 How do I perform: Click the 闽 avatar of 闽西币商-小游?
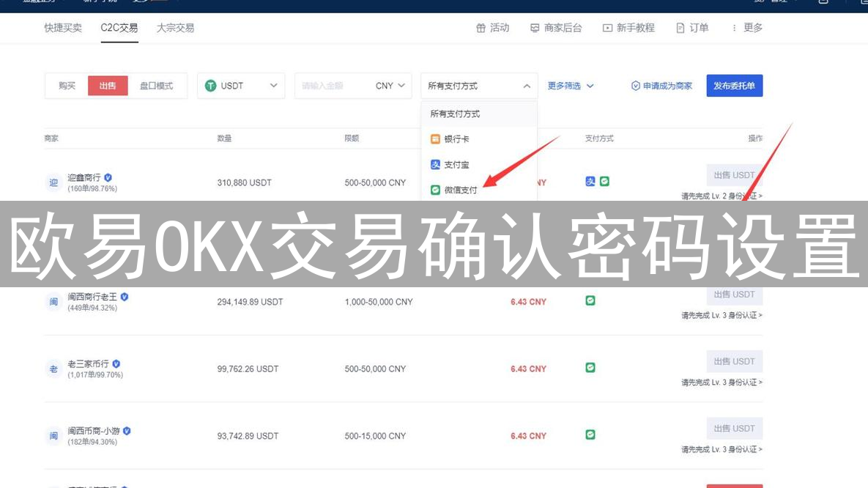(x=53, y=436)
